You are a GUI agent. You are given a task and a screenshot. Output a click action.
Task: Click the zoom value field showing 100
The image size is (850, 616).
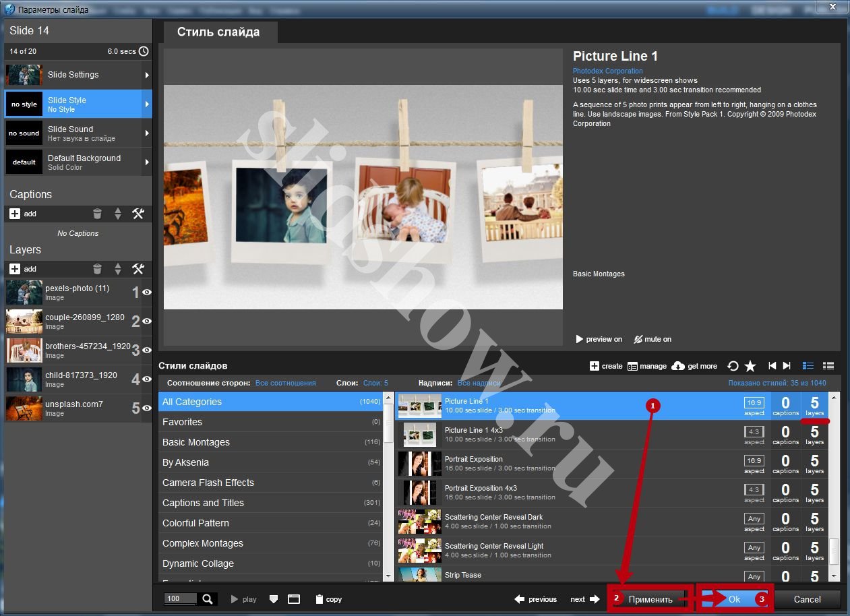tap(180, 599)
